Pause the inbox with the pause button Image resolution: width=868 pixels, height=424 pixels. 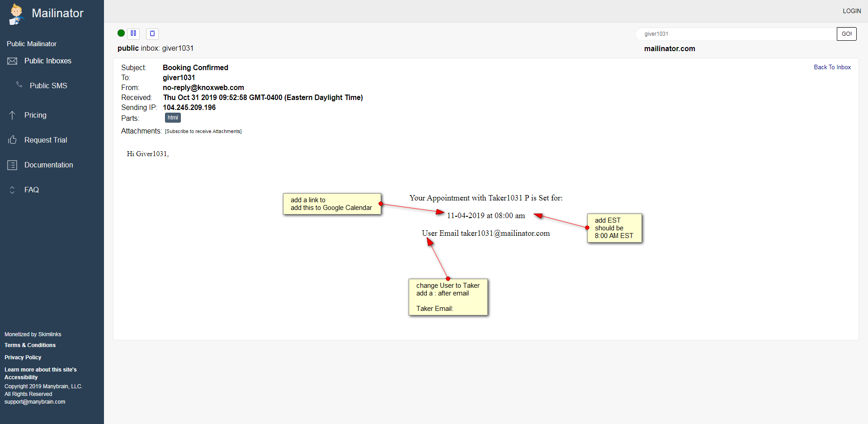click(x=133, y=33)
